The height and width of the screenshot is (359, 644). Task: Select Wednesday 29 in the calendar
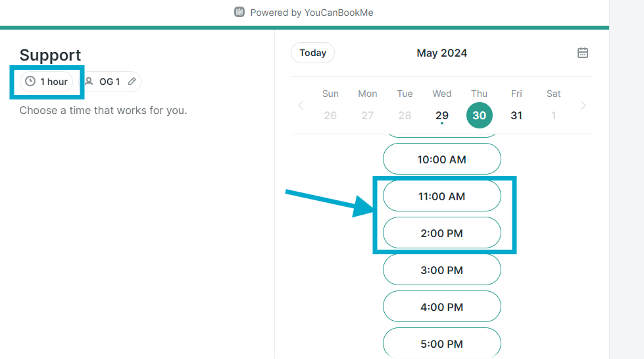coord(442,115)
